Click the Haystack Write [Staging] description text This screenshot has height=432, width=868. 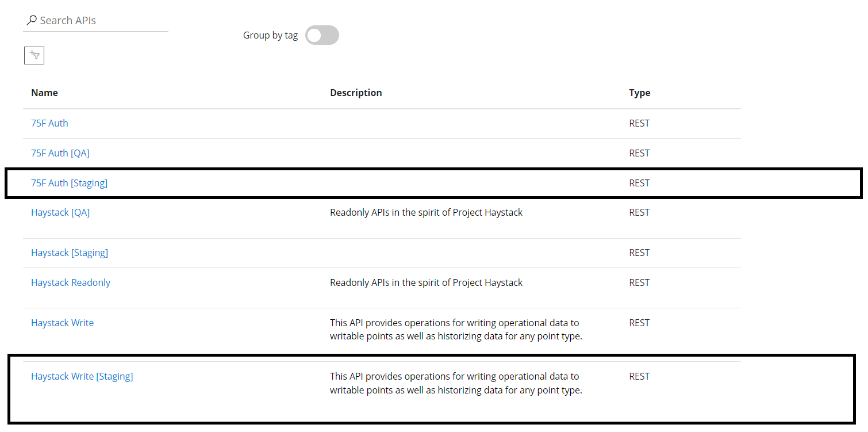pos(456,383)
